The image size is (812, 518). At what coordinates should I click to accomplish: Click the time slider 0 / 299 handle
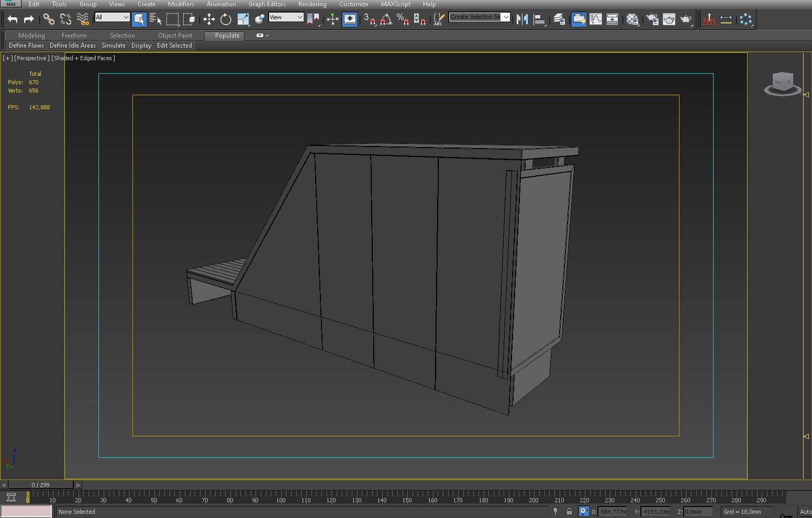click(x=40, y=485)
